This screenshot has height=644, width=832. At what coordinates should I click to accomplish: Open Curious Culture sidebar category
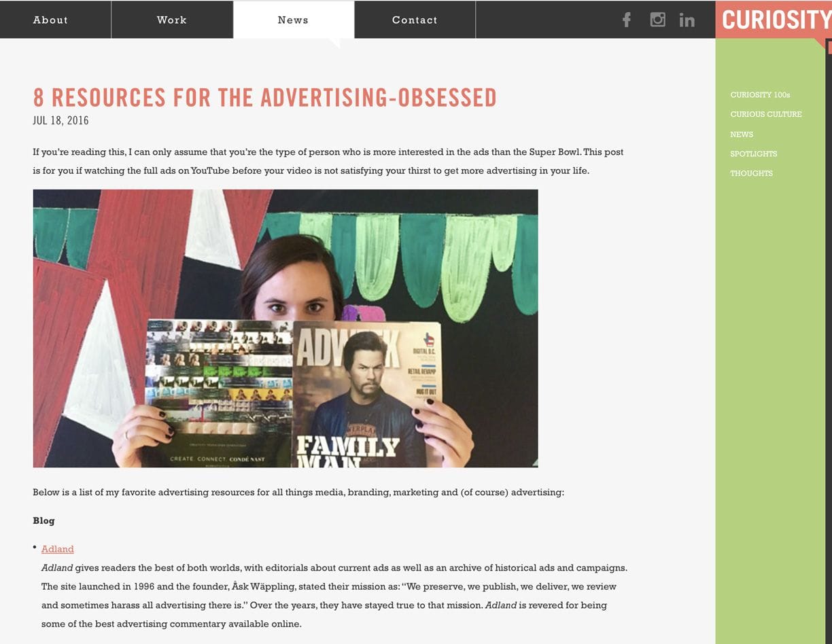click(x=766, y=114)
